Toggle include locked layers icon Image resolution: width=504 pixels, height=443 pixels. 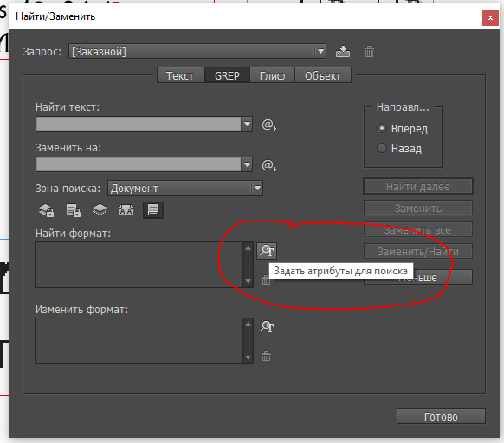pos(46,210)
